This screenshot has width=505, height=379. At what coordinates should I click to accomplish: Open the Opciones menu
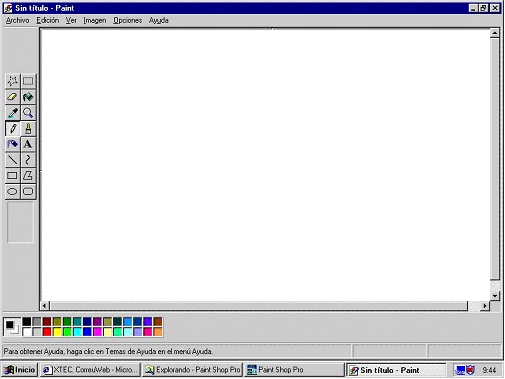coord(127,20)
